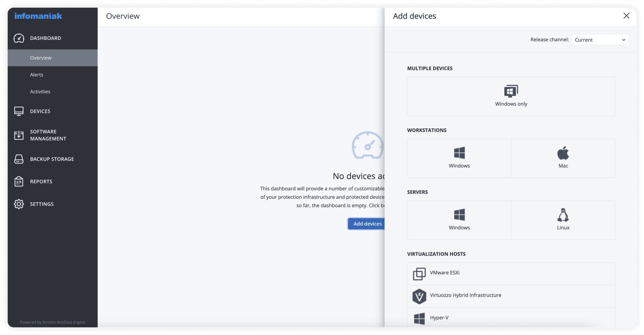644x335 pixels.
Task: Open the Devices section
Action: pyautogui.click(x=53, y=111)
